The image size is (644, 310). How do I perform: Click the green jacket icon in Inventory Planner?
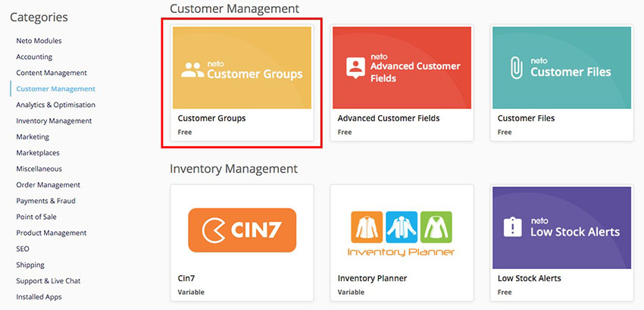436,227
